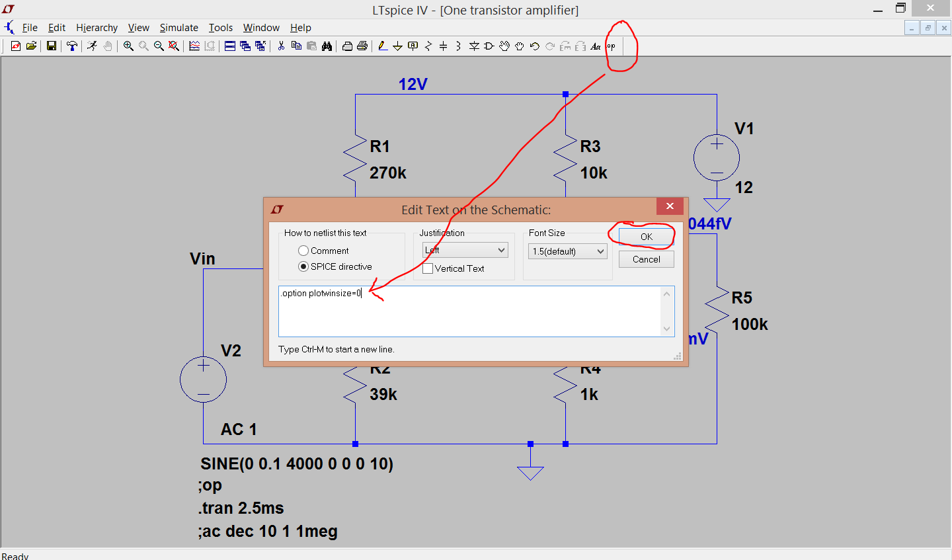Screen dimensions: 952x560
Task: Click the 270k resistor value
Action: tap(388, 173)
